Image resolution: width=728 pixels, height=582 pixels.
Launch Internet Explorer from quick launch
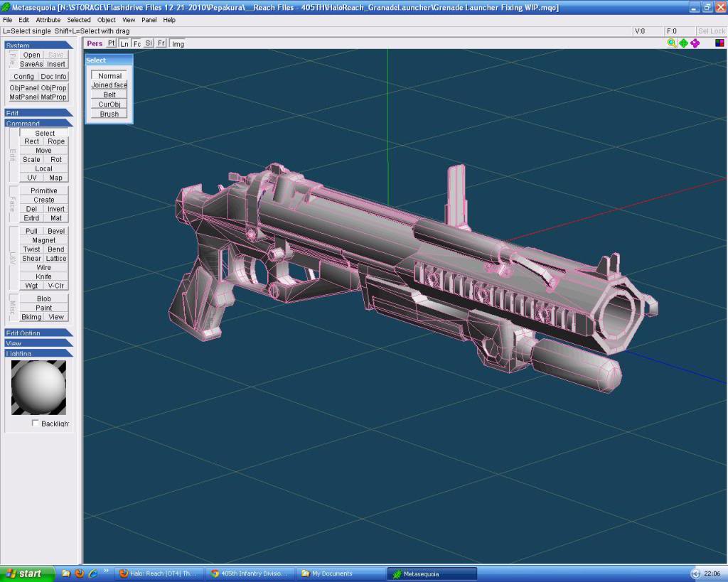click(93, 573)
